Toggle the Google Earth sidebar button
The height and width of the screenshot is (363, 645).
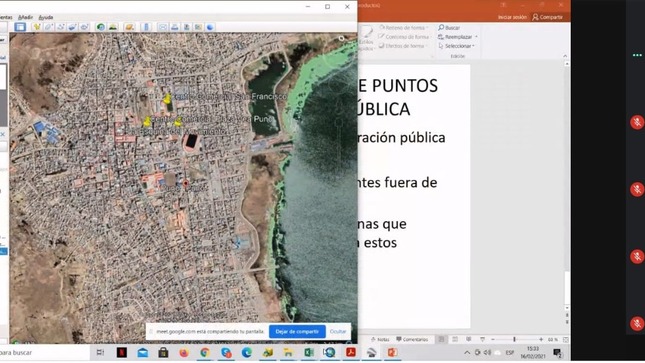(20, 27)
